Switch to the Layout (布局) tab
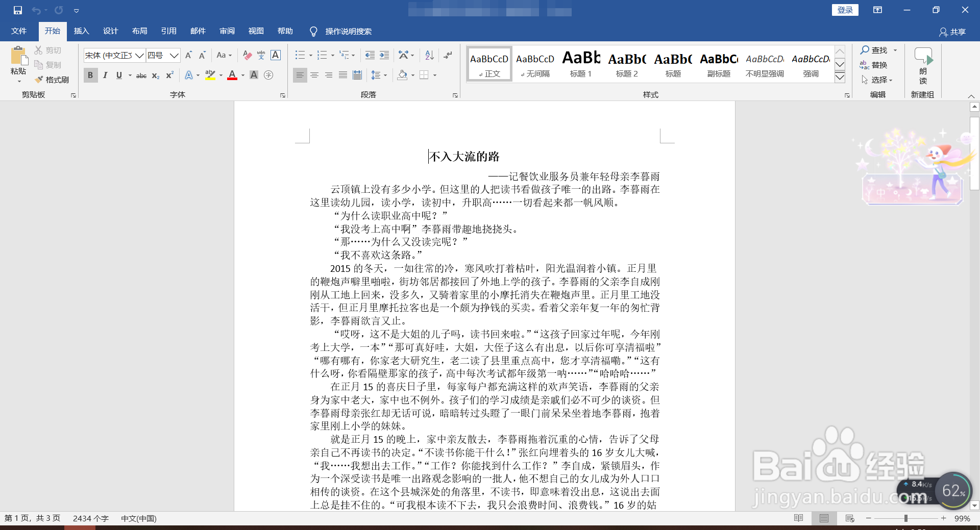Image resolution: width=980 pixels, height=530 pixels. click(x=139, y=31)
